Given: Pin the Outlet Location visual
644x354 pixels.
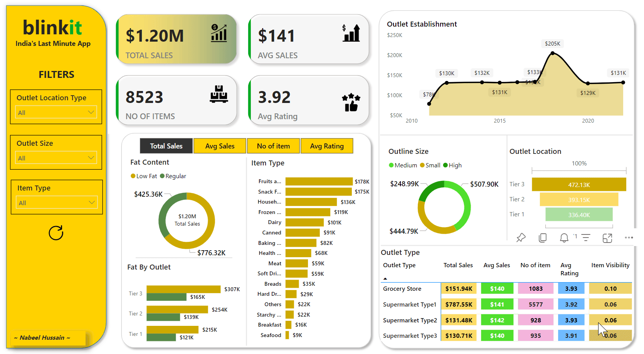Looking at the screenshot, I should point(521,238).
